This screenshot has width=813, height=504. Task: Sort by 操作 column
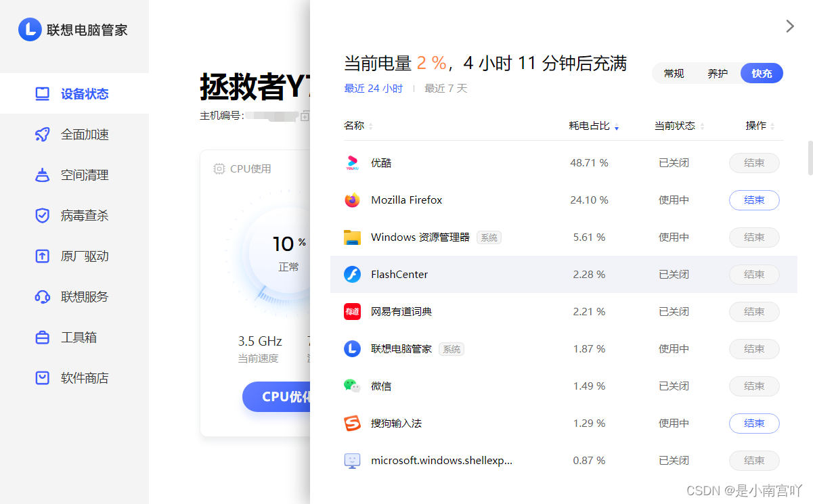760,126
